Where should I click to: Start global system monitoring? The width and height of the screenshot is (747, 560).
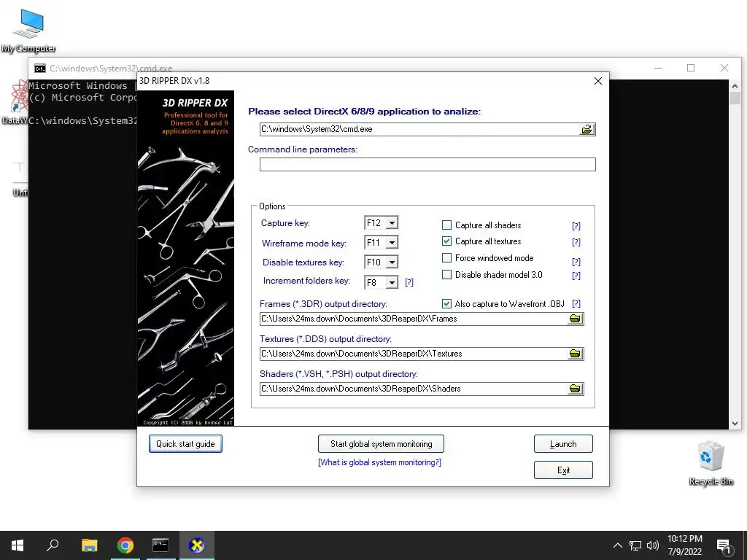coord(381,444)
